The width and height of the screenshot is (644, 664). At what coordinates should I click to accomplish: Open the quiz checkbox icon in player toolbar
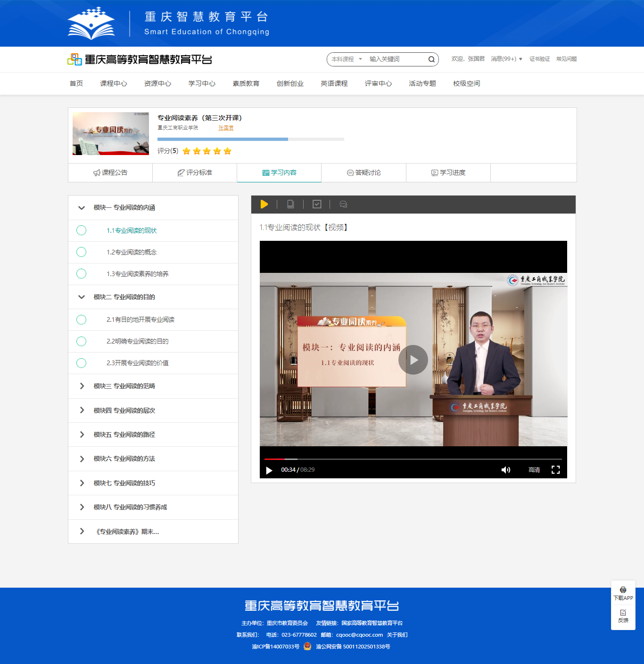[x=317, y=204]
